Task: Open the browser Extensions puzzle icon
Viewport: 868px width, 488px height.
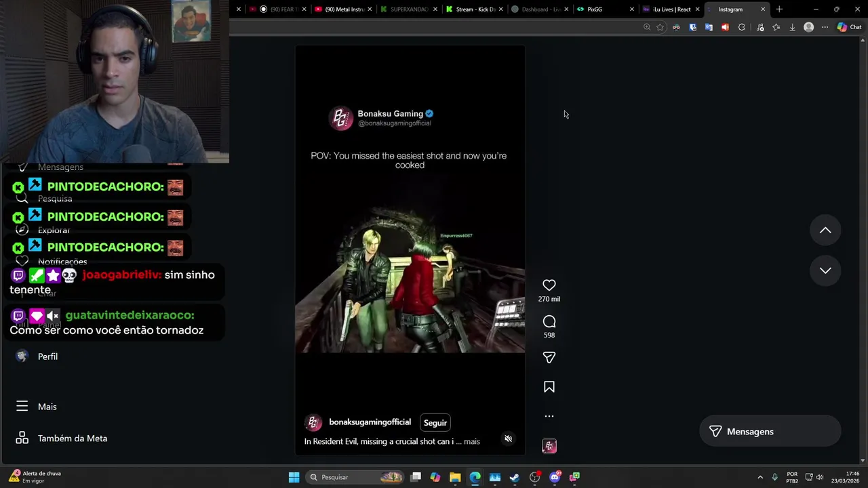Action: tap(741, 27)
